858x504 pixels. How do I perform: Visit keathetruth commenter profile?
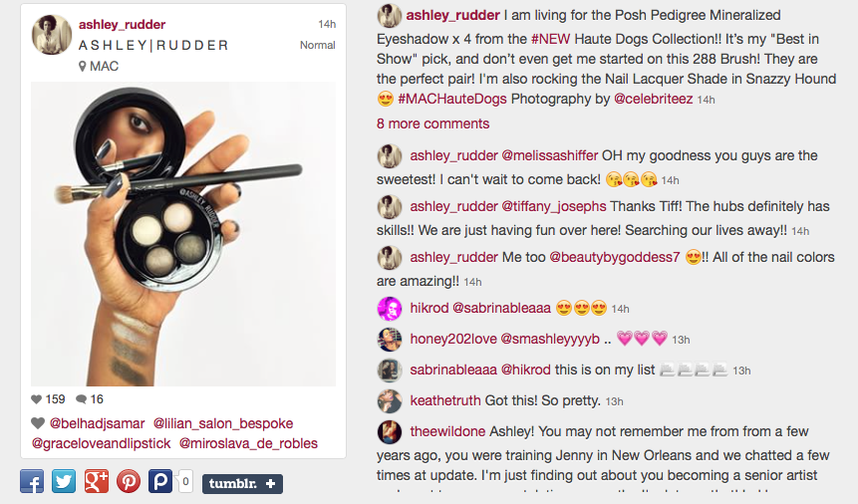445,400
